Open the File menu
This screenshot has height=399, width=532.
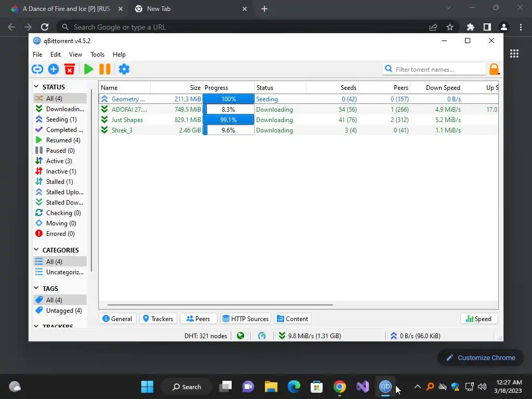[37, 54]
